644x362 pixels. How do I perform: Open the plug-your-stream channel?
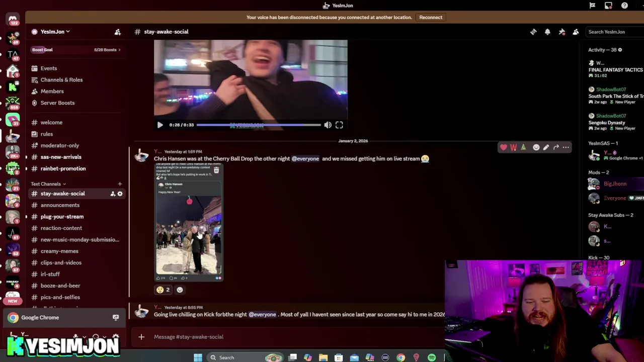point(62,217)
